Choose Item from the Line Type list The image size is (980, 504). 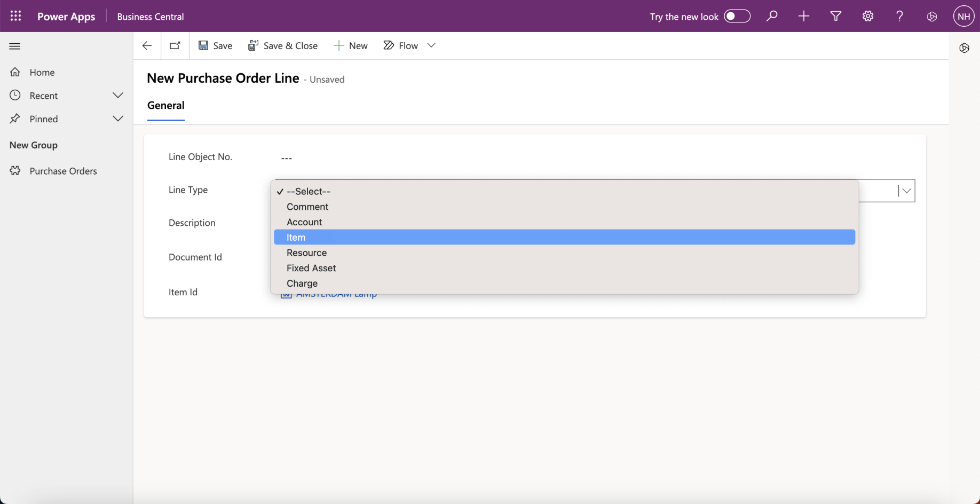[x=565, y=237]
